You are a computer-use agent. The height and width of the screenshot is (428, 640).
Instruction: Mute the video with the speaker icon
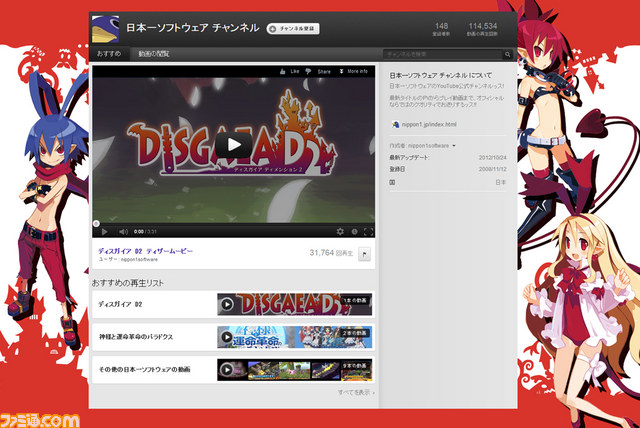click(x=123, y=231)
